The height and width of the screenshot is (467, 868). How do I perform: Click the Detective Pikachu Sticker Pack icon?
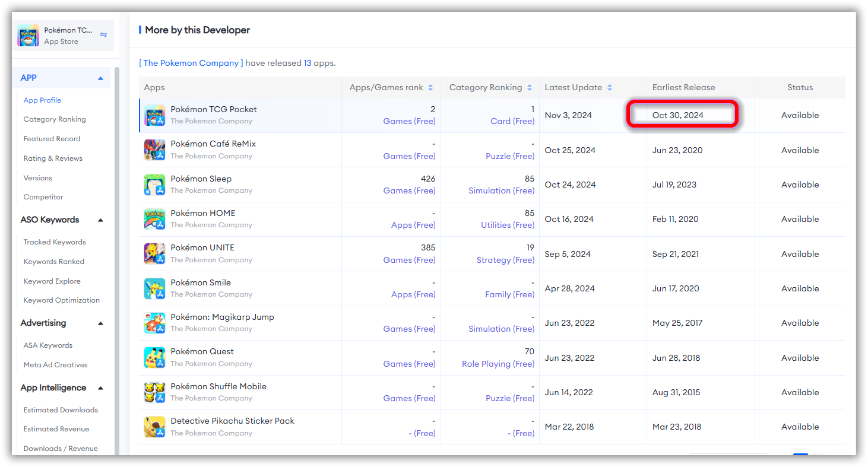154,427
